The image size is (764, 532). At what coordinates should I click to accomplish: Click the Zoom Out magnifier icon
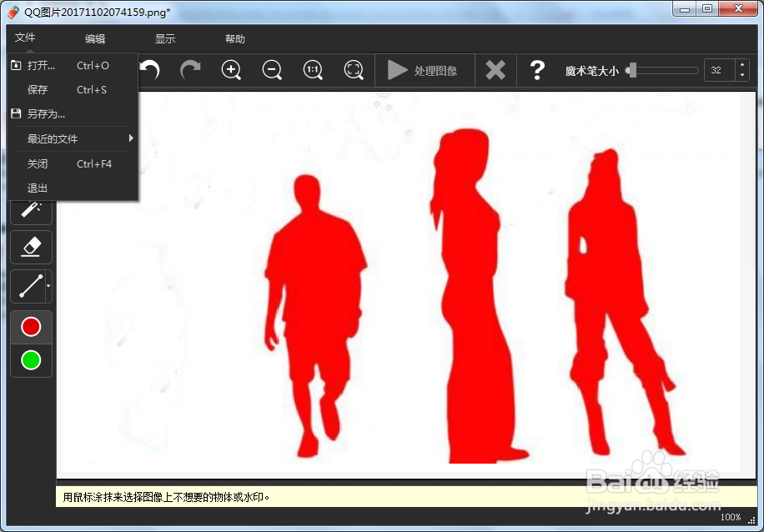pos(272,71)
